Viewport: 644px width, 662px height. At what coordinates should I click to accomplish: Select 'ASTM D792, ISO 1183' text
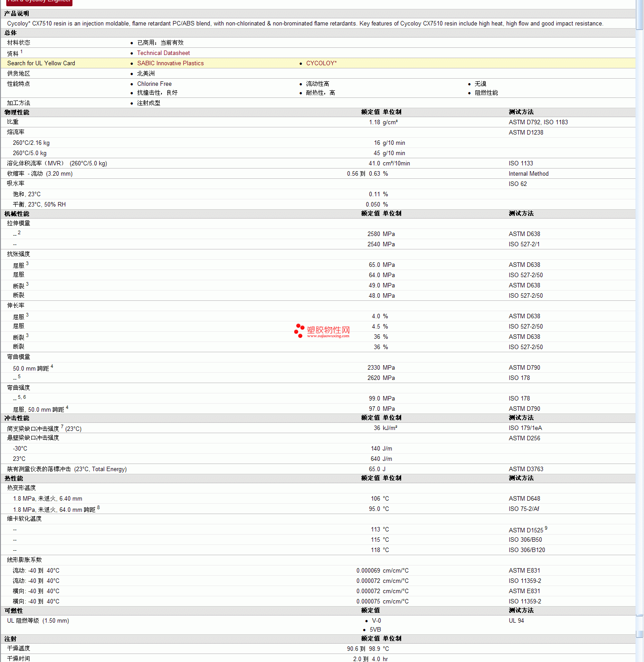[538, 122]
